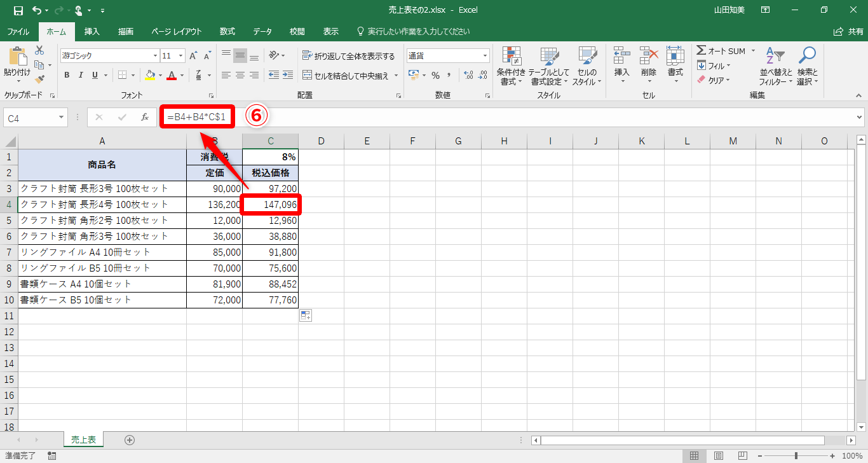Screen dimensions: 868x463
Task: Apply the yellow fill color bucket
Action: [150, 75]
